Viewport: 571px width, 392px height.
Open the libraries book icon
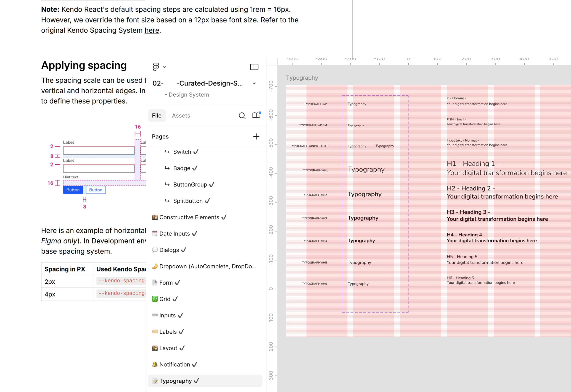[256, 115]
